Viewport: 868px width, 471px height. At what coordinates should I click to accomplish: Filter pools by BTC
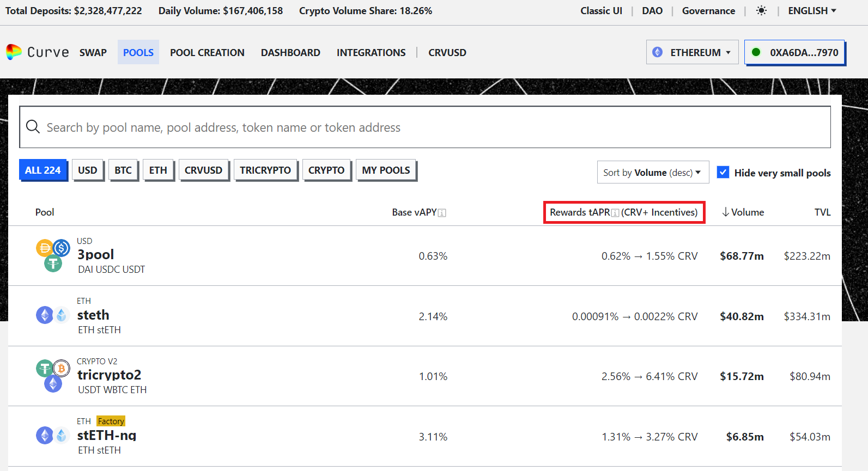point(123,170)
